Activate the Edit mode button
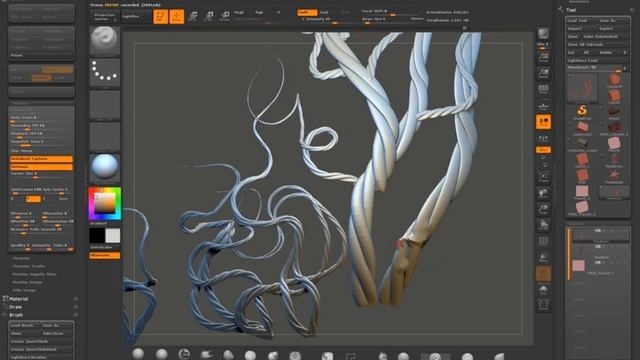The width and height of the screenshot is (640, 360). click(160, 16)
